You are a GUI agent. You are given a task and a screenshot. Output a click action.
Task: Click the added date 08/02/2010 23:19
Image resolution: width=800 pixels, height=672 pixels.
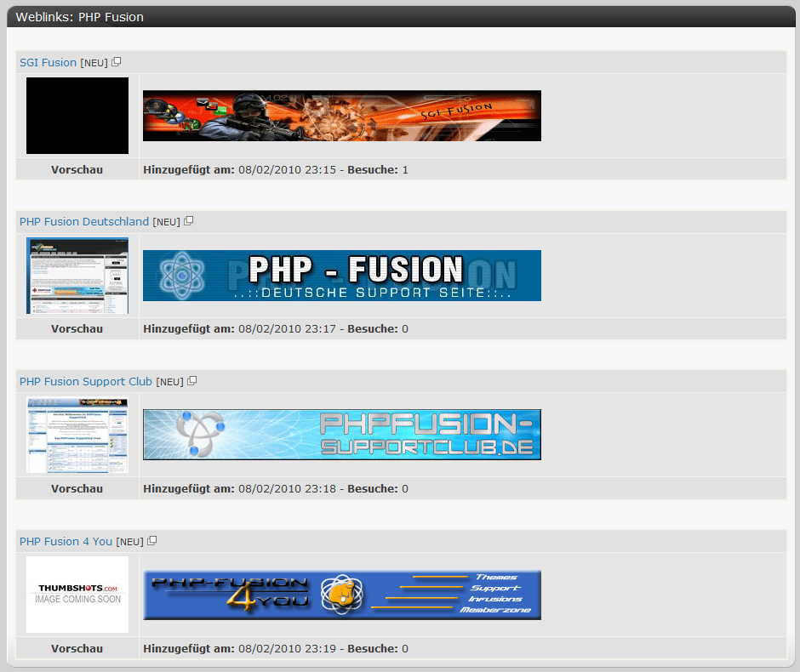[288, 648]
